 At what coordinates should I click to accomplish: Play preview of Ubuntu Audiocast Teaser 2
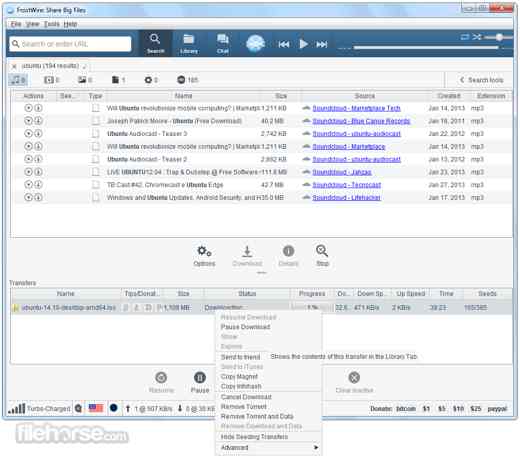[28, 159]
